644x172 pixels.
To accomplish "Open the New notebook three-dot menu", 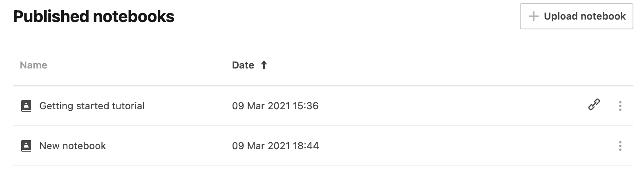I will pyautogui.click(x=620, y=146).
